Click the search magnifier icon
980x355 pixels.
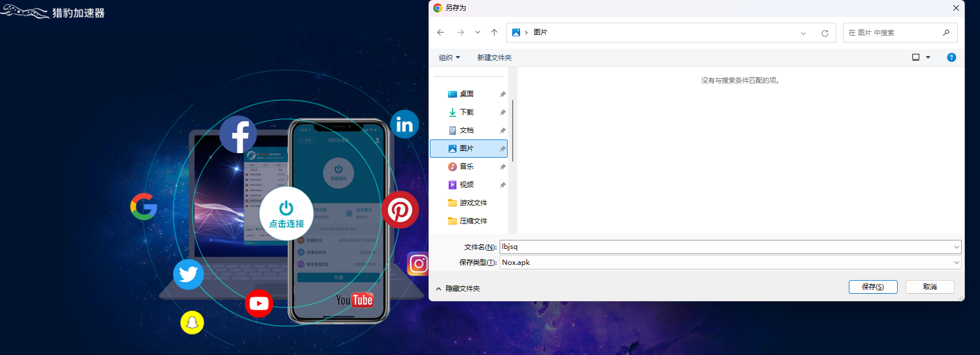pyautogui.click(x=946, y=32)
